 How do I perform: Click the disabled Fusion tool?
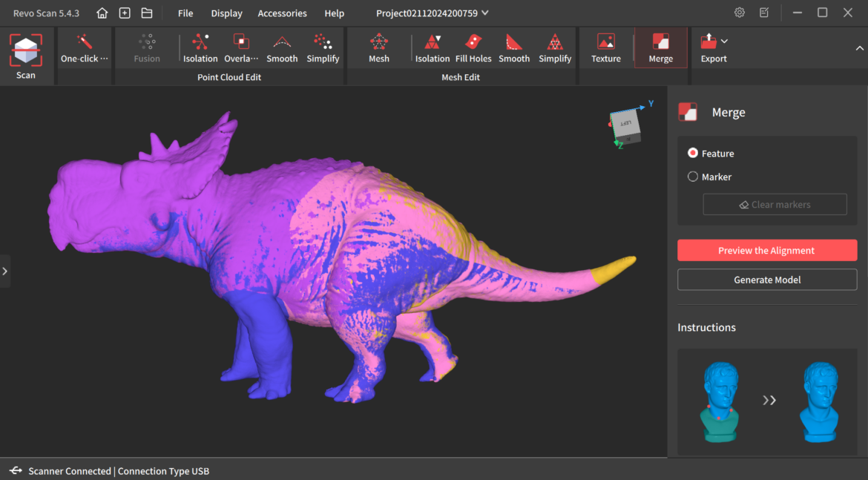coord(147,48)
